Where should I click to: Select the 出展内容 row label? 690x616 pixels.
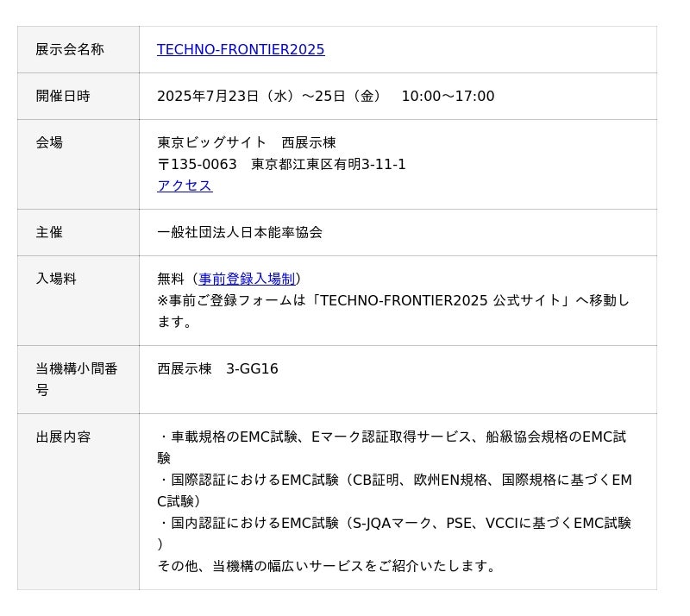coord(63,437)
